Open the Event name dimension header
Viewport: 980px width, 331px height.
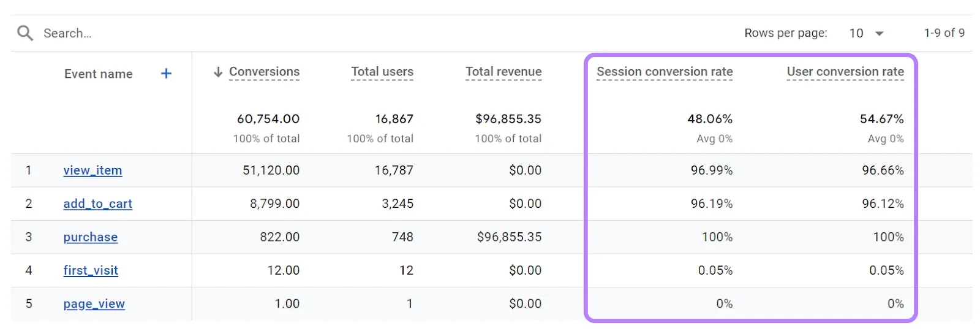[x=99, y=74]
